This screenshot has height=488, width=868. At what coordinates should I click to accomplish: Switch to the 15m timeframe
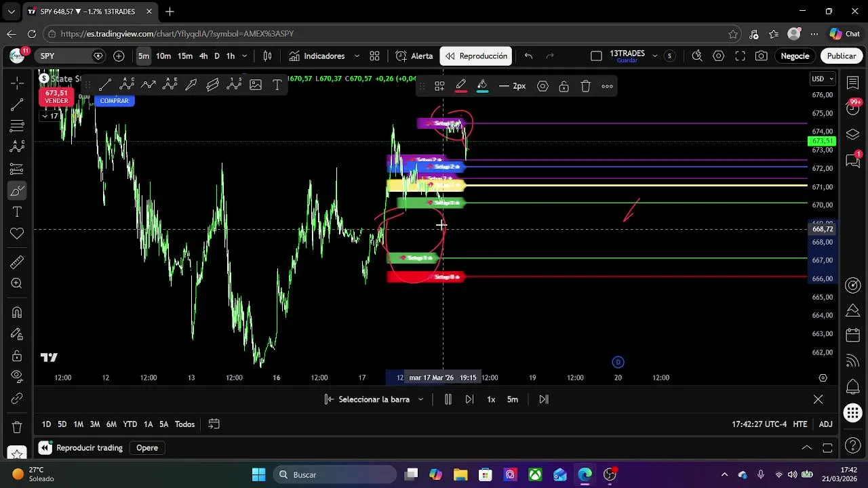[185, 56]
